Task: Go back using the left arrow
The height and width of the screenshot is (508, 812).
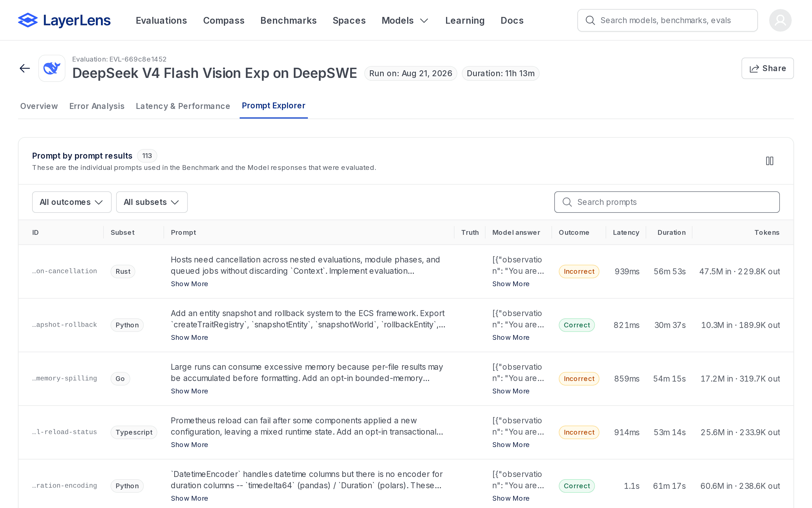Action: [x=25, y=69]
